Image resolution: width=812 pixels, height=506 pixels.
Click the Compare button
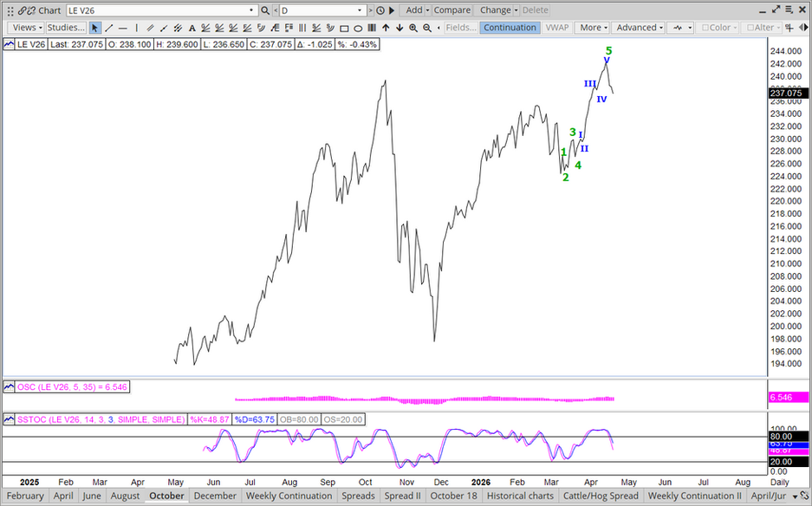coord(452,10)
